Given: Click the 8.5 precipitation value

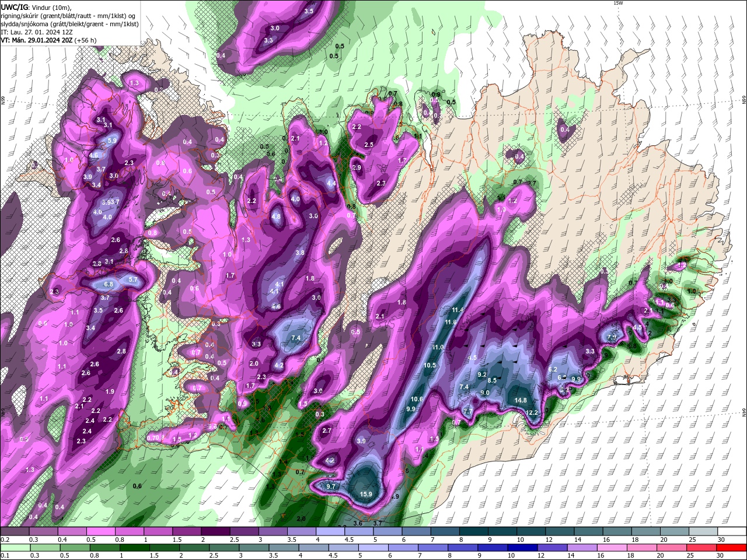Looking at the screenshot, I should (492, 380).
